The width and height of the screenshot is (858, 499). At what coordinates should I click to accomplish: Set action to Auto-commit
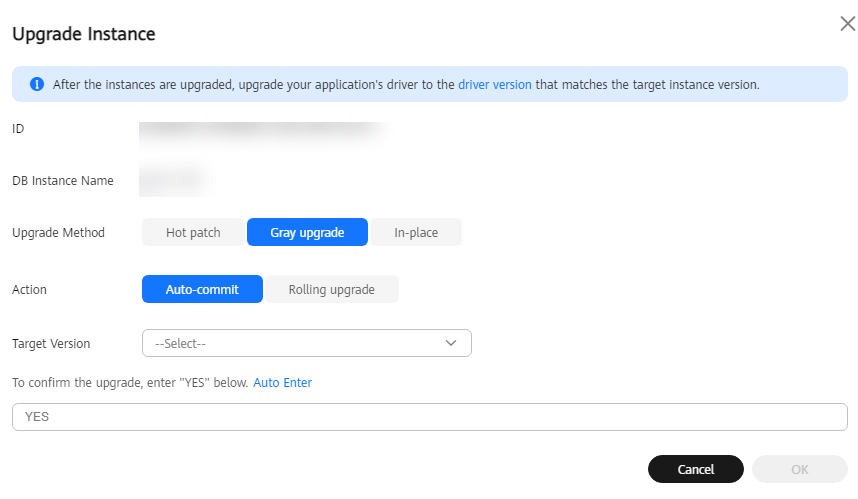coord(202,289)
